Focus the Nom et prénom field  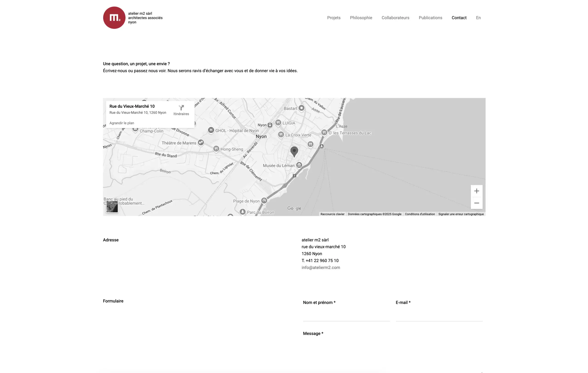[346, 315]
